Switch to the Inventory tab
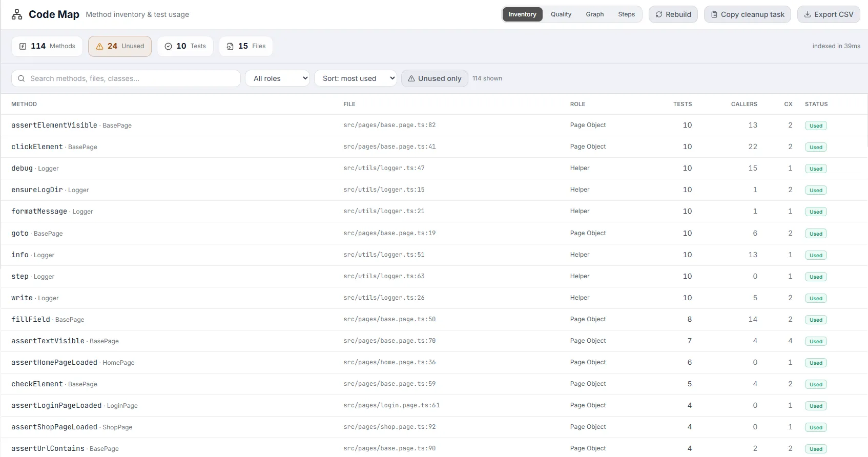Screen dimensions: 868x457 pyautogui.click(x=522, y=14)
